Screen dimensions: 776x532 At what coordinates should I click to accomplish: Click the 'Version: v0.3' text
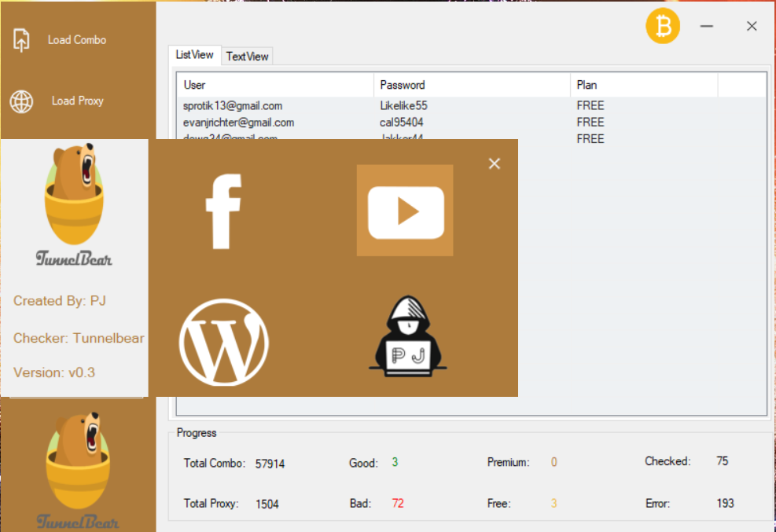(x=54, y=372)
